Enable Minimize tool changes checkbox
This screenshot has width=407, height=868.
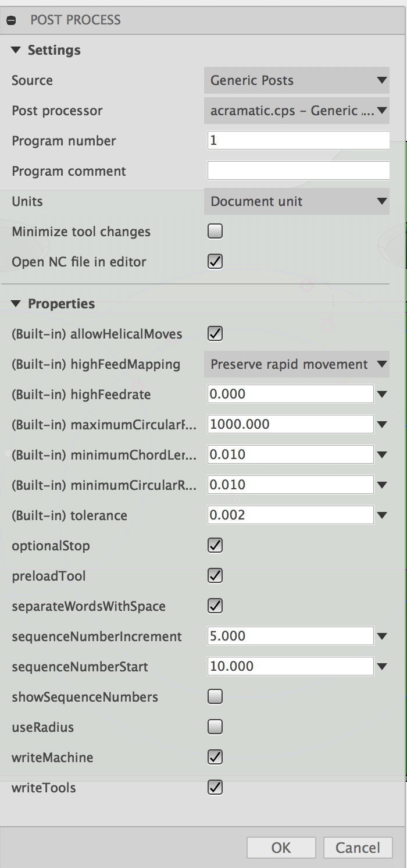[x=215, y=232]
